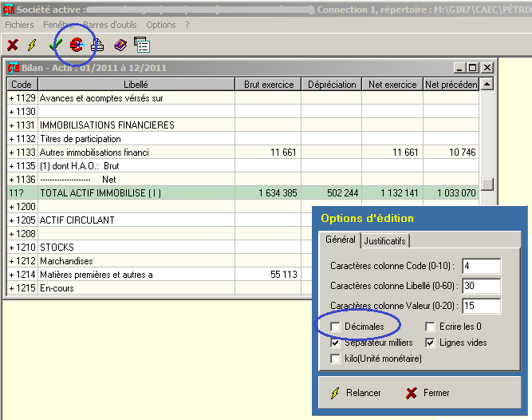Viewport: 532px width, 420px height.
Task: Click the 55 113 brut value cell
Action: coord(268,275)
